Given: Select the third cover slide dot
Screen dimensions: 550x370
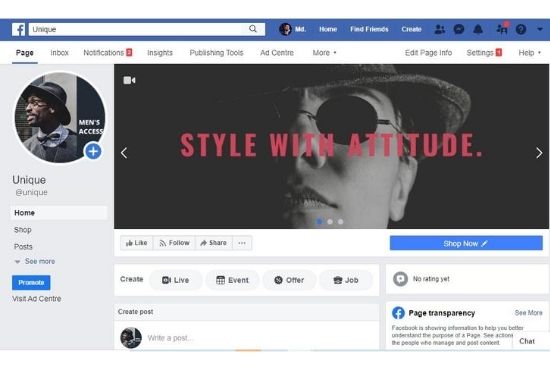Looking at the screenshot, I should pos(341,222).
